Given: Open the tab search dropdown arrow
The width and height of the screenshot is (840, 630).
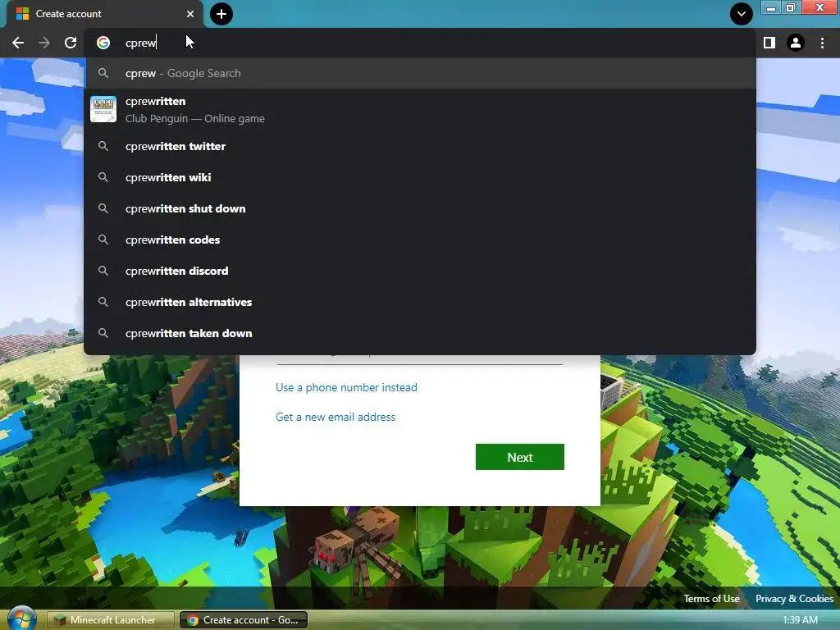Looking at the screenshot, I should click(x=742, y=14).
